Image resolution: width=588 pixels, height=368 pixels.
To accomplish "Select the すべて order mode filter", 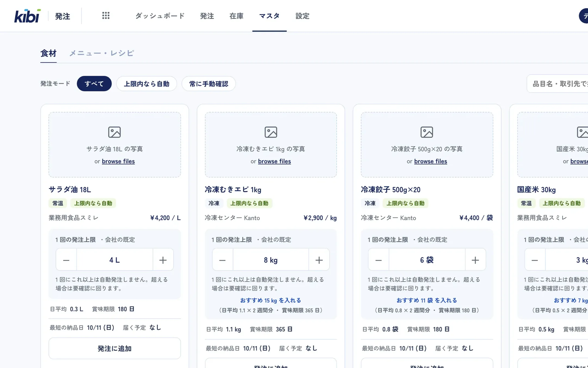I will point(94,84).
